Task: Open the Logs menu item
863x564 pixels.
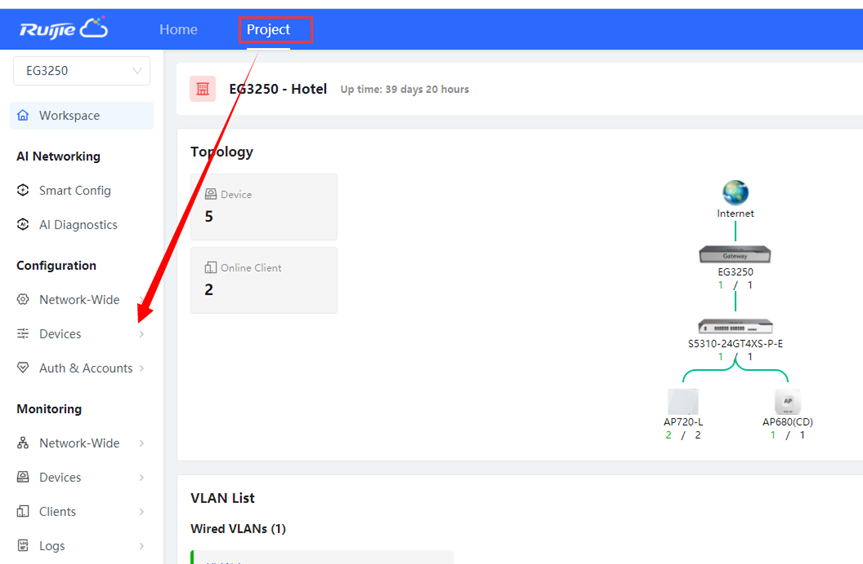Action: 52,546
